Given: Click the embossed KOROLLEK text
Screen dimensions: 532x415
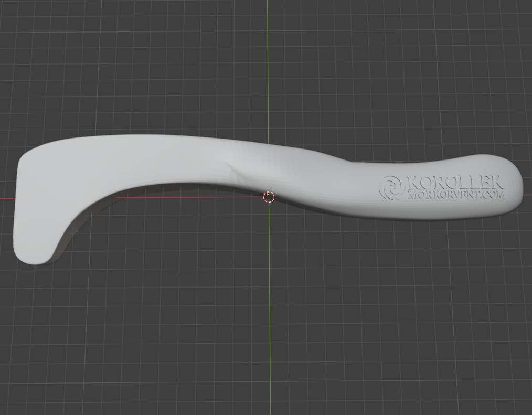Looking at the screenshot, I should coord(455,183).
